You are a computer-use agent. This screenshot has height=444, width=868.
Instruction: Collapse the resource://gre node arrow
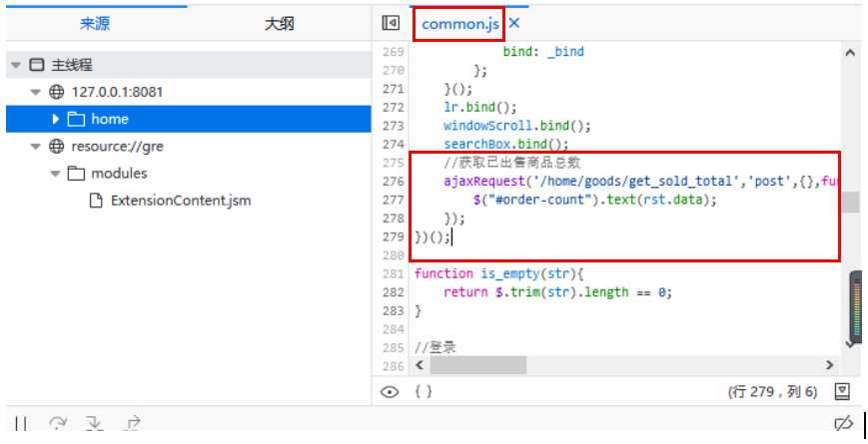pyautogui.click(x=36, y=147)
